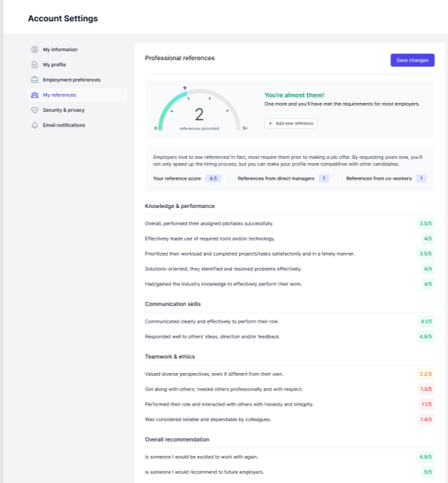This screenshot has width=448, height=483.
Task: Click the 5/5 recommend to employers score
Action: pyautogui.click(x=427, y=472)
